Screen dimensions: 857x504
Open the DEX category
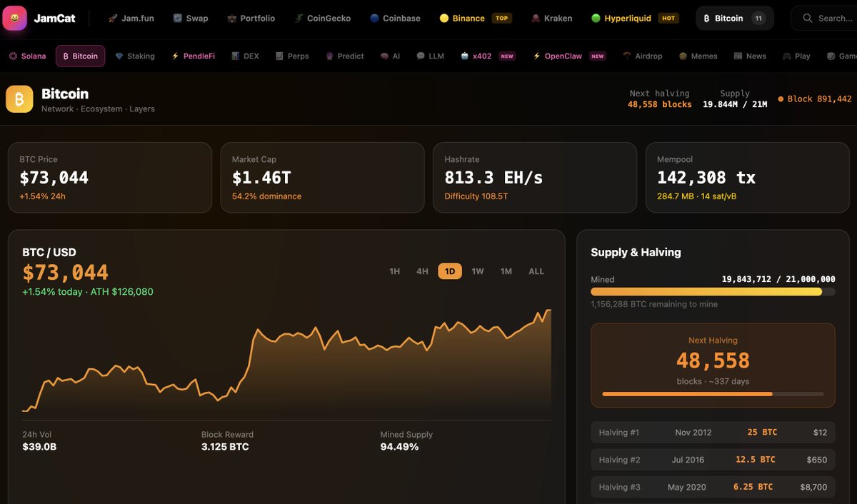tap(246, 56)
